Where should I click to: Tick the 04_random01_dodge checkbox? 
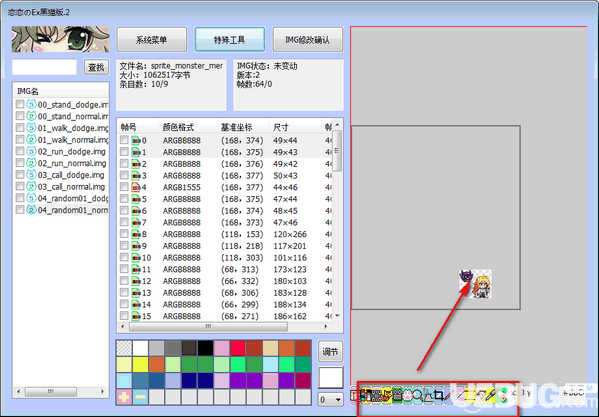pyautogui.click(x=20, y=198)
